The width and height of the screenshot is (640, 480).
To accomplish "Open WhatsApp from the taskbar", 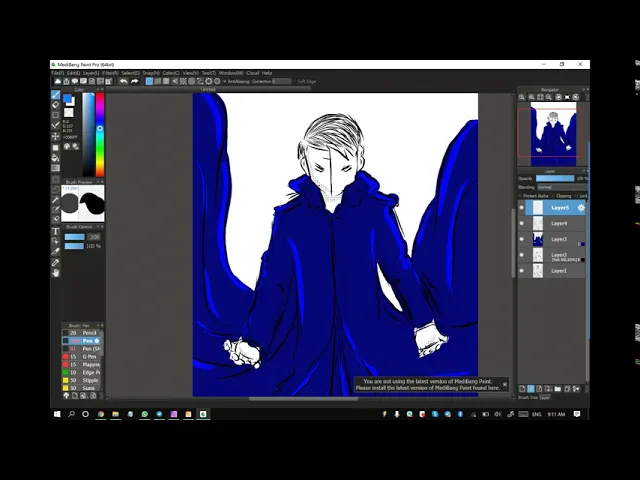I will point(144,414).
